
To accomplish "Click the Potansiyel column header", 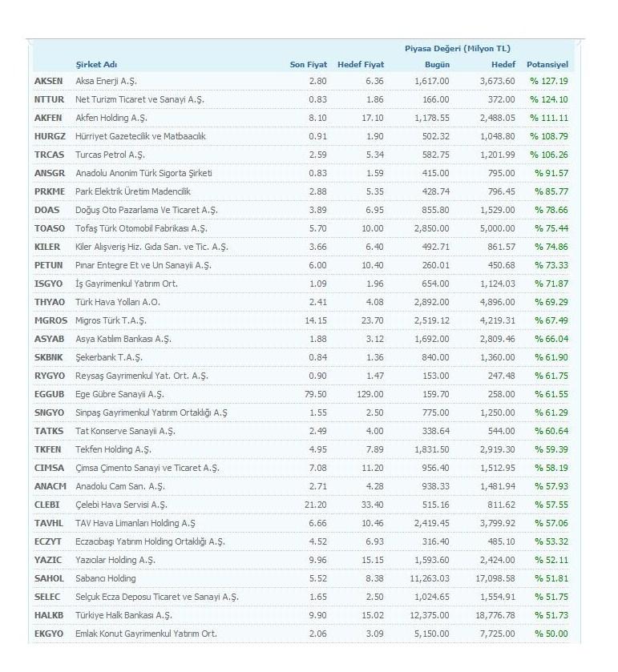I will coord(547,65).
